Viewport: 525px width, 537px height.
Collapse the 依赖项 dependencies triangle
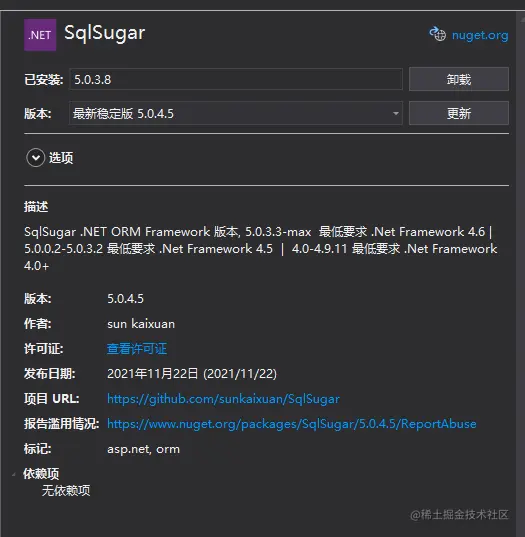click(14, 474)
